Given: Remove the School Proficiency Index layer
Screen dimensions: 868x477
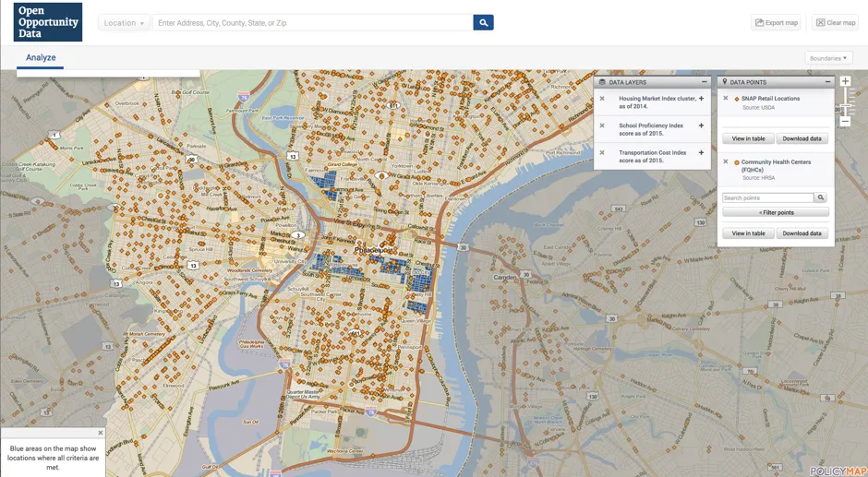Looking at the screenshot, I should 602,125.
